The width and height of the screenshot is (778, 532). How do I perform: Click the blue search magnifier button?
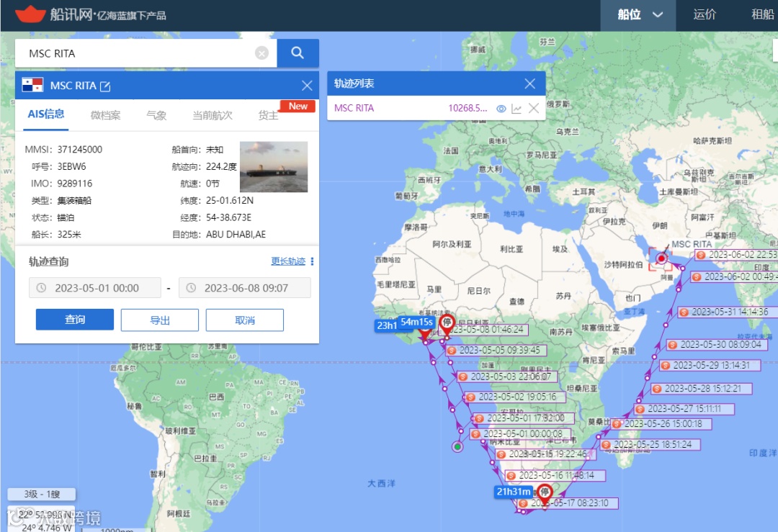(298, 53)
